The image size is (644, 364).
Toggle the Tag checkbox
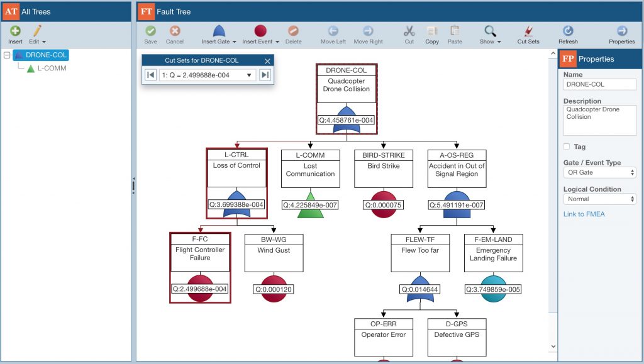pyautogui.click(x=567, y=146)
